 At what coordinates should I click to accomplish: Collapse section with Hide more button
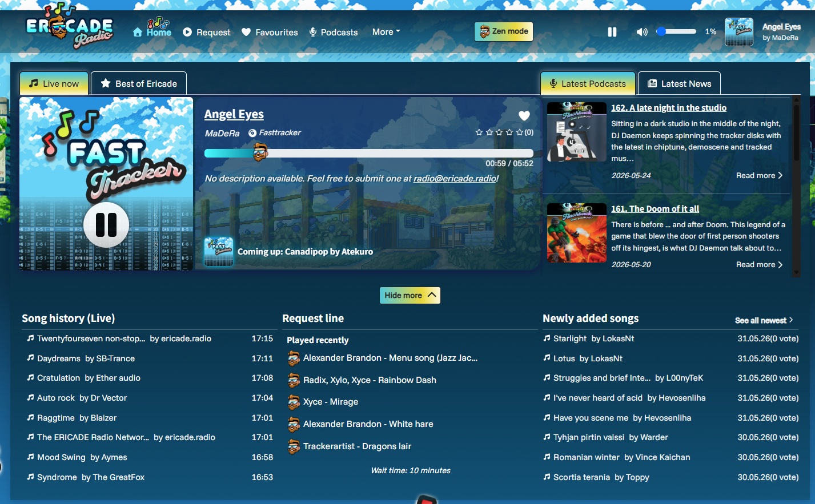410,295
